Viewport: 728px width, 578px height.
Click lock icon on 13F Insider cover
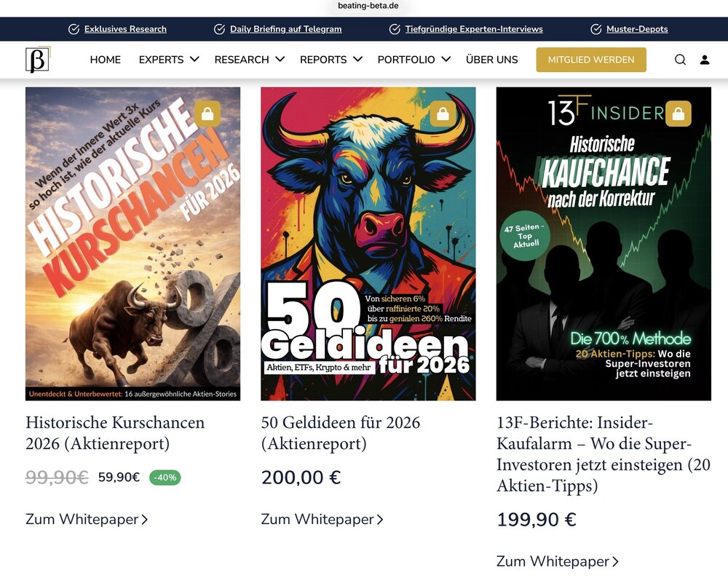click(x=678, y=114)
